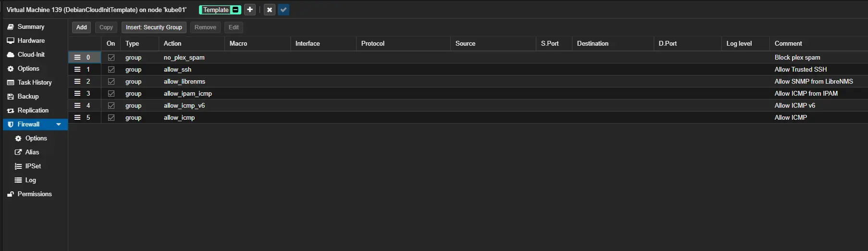This screenshot has height=251, width=868.
Task: Toggle the allow_icmp rule's enabled checkbox
Action: pyautogui.click(x=111, y=117)
